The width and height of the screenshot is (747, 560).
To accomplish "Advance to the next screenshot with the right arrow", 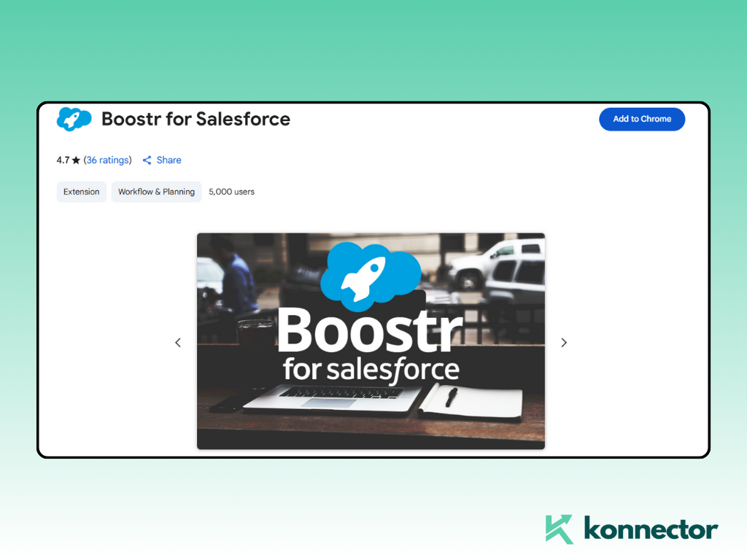I will point(564,343).
